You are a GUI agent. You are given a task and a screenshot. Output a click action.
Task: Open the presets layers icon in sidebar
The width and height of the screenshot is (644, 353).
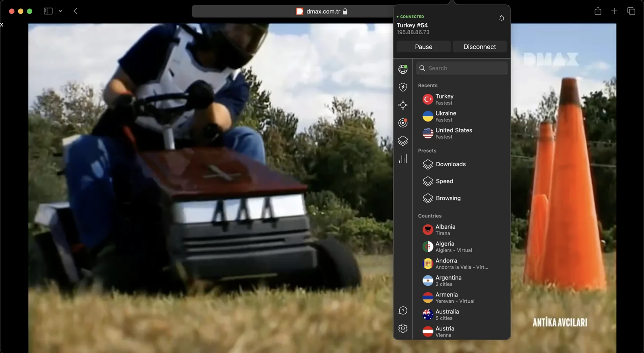tap(403, 141)
